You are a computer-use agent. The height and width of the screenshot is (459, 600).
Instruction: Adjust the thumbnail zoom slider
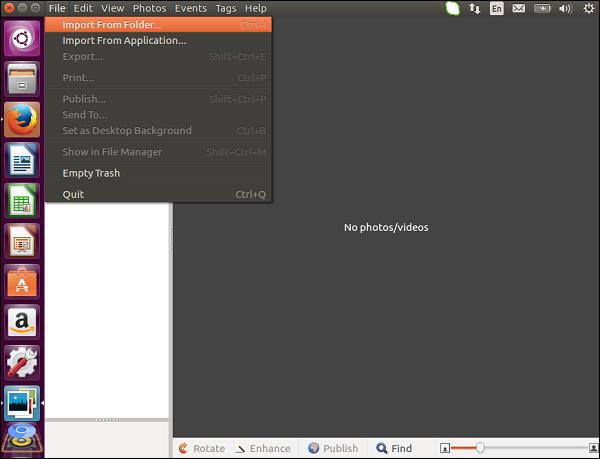click(x=481, y=448)
